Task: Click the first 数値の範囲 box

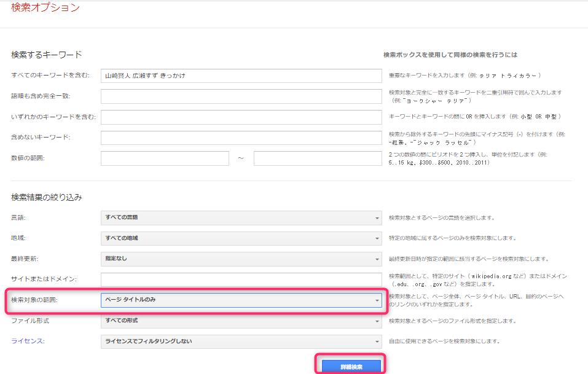Action: click(x=165, y=158)
